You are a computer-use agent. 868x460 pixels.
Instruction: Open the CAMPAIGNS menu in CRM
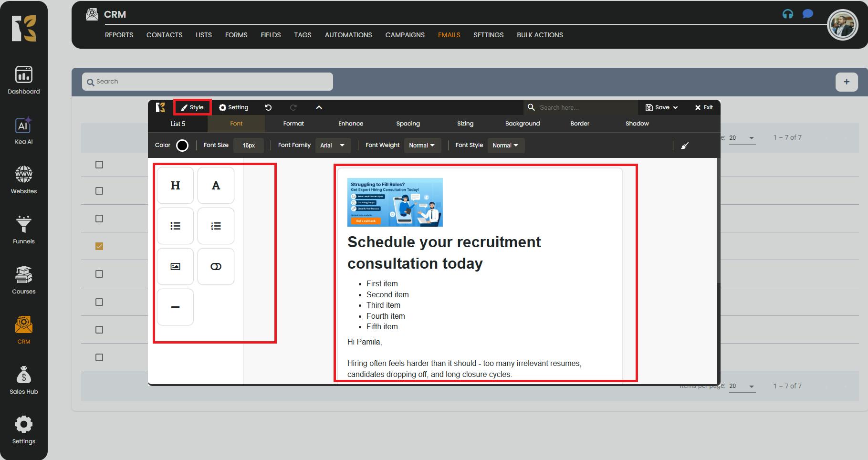click(405, 35)
